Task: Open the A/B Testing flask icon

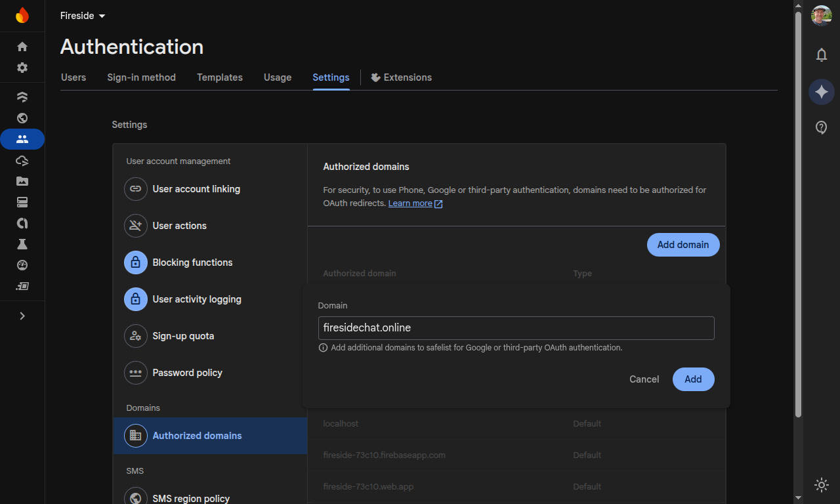Action: click(22, 244)
